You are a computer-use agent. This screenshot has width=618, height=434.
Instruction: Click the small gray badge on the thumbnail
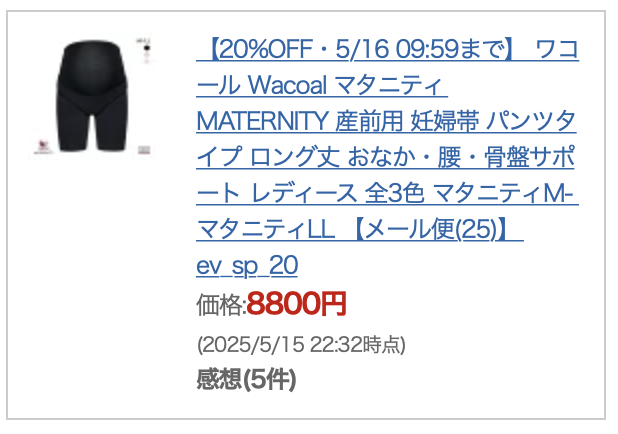click(144, 150)
